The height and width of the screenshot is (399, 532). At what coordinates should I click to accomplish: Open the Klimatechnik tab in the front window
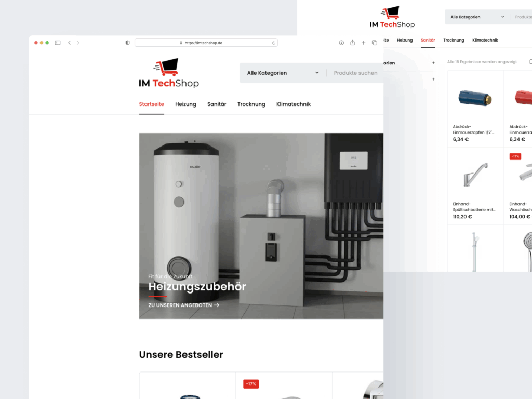tap(293, 104)
